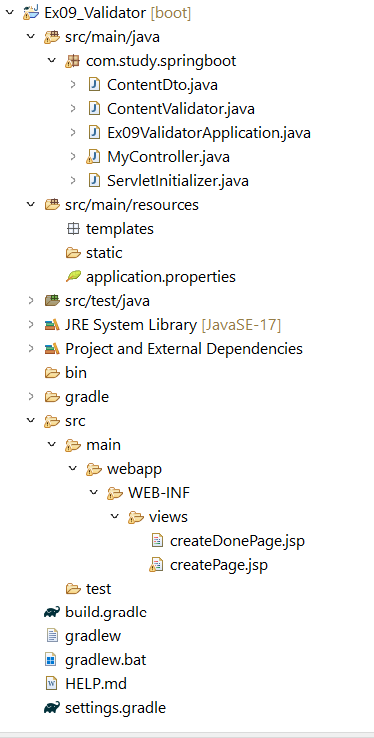Expand the ContentValidator.java node arrow
This screenshot has height=738, width=374.
pyautogui.click(x=73, y=109)
